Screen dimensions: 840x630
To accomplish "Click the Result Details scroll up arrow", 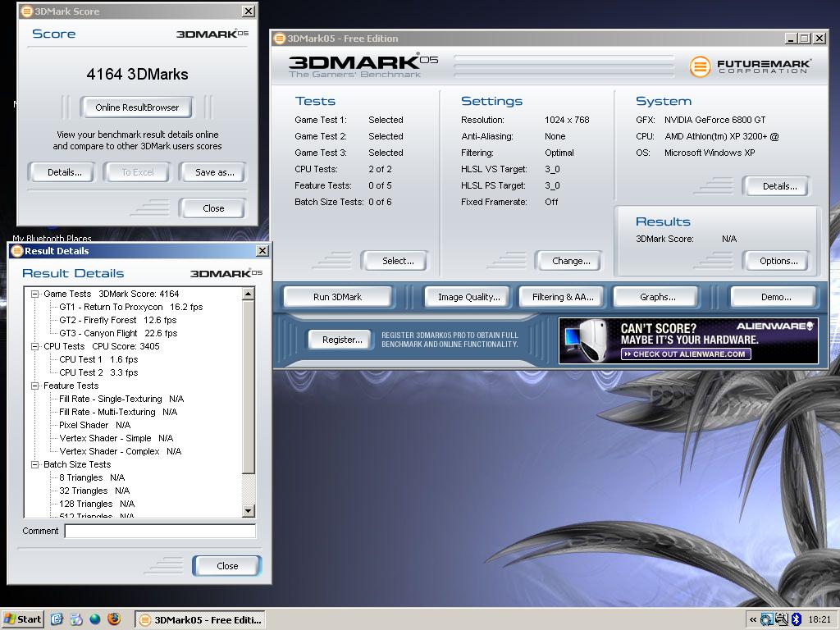I will click(248, 294).
